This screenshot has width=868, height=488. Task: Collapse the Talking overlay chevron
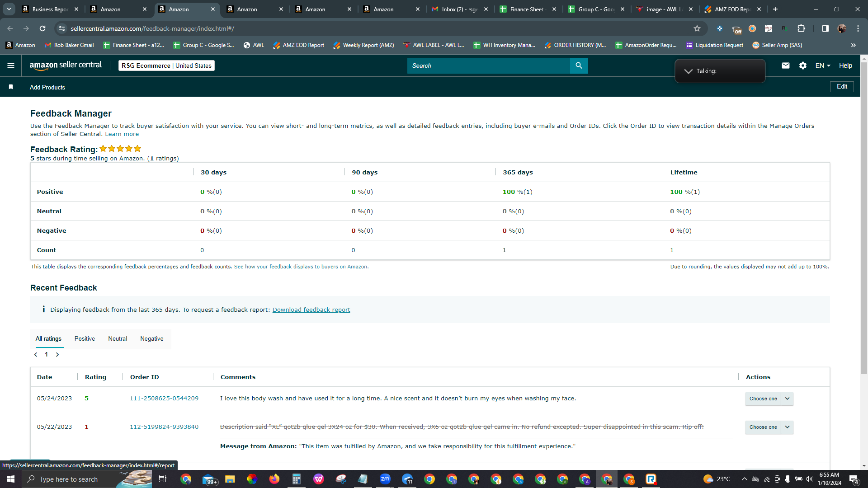[688, 71]
